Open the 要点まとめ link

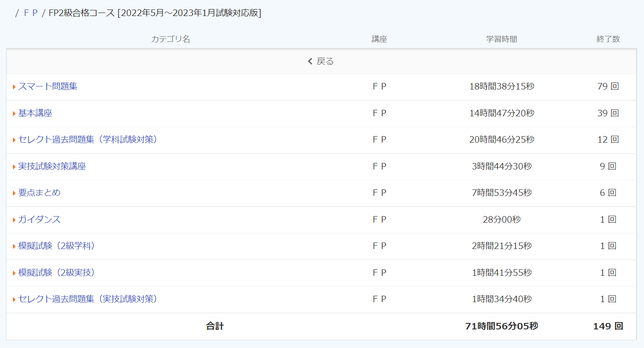(x=39, y=193)
